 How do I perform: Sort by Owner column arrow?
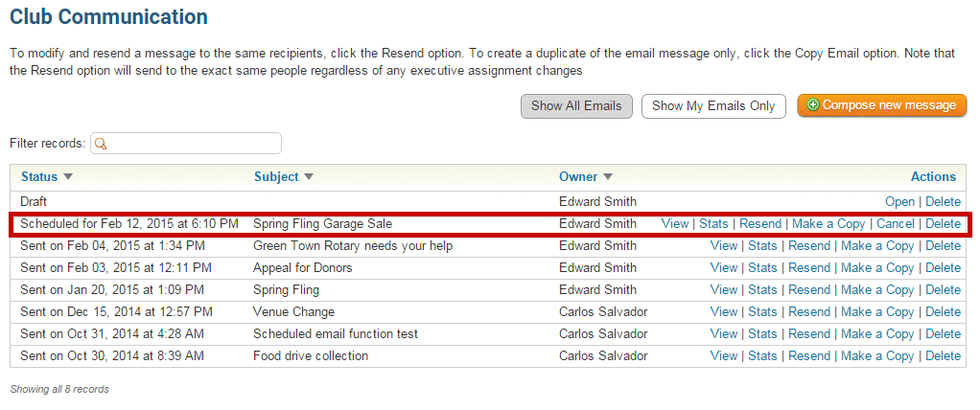pos(608,177)
